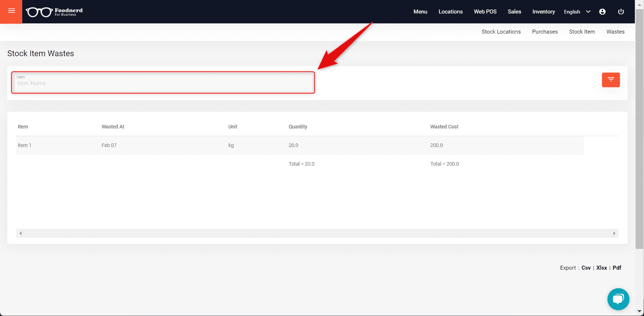Open the Inventory navigation item
The image size is (644, 316).
(x=544, y=12)
